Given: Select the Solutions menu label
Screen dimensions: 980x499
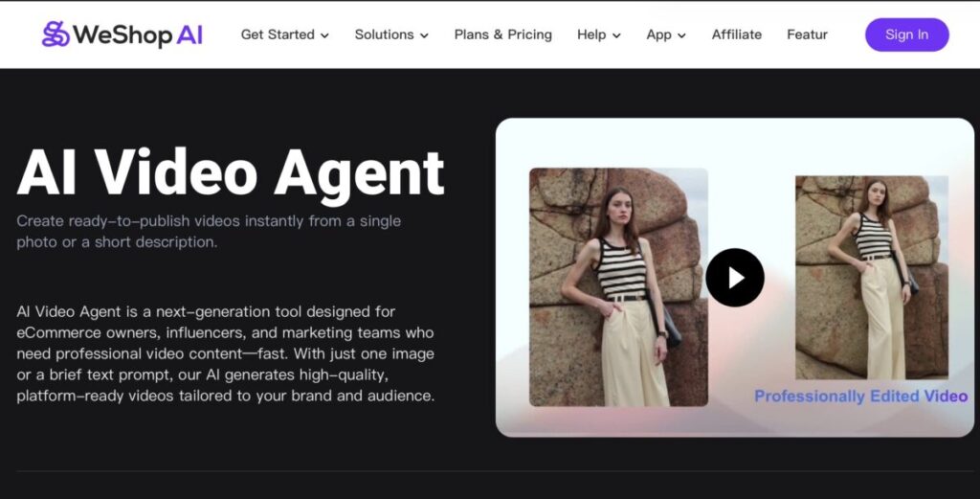Looking at the screenshot, I should coord(384,34).
